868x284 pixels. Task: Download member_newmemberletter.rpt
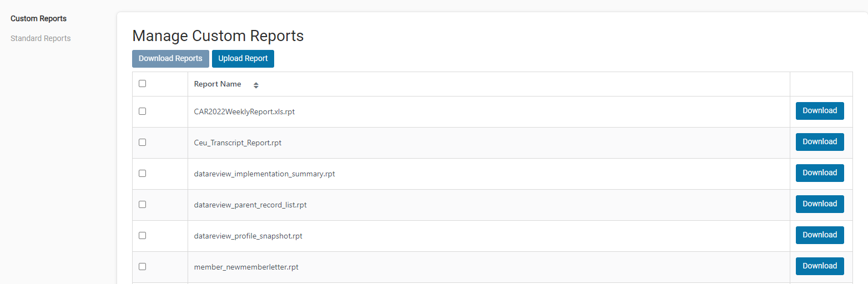click(820, 266)
